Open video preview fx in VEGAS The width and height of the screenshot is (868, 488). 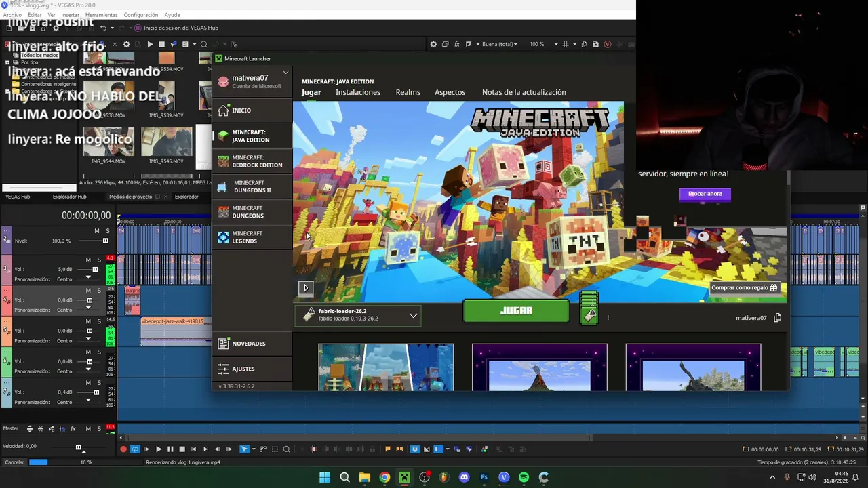(x=457, y=44)
